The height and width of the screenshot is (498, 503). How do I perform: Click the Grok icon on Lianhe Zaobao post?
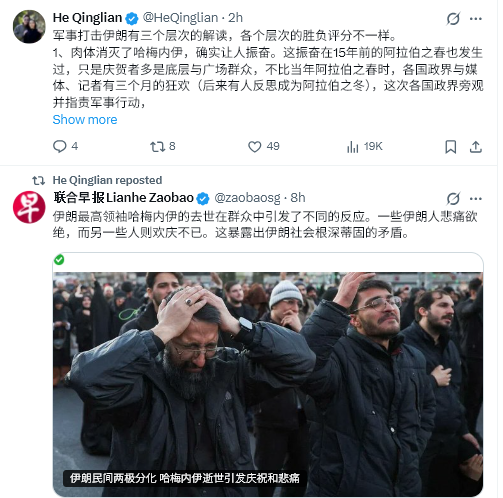coord(453,199)
